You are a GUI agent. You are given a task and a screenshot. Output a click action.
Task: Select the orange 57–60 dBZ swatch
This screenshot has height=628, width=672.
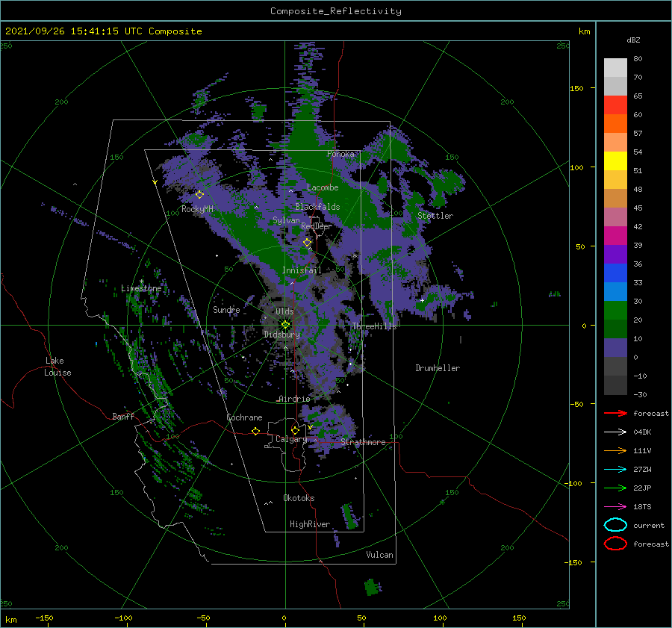coord(615,123)
